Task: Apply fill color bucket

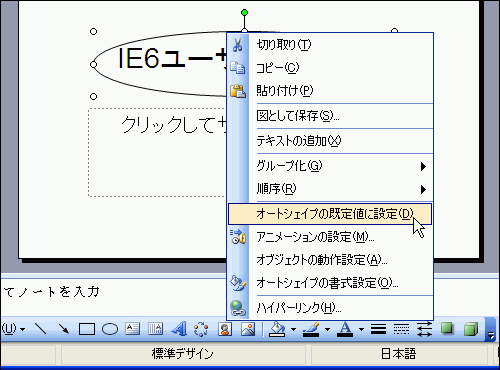Action: [277, 329]
